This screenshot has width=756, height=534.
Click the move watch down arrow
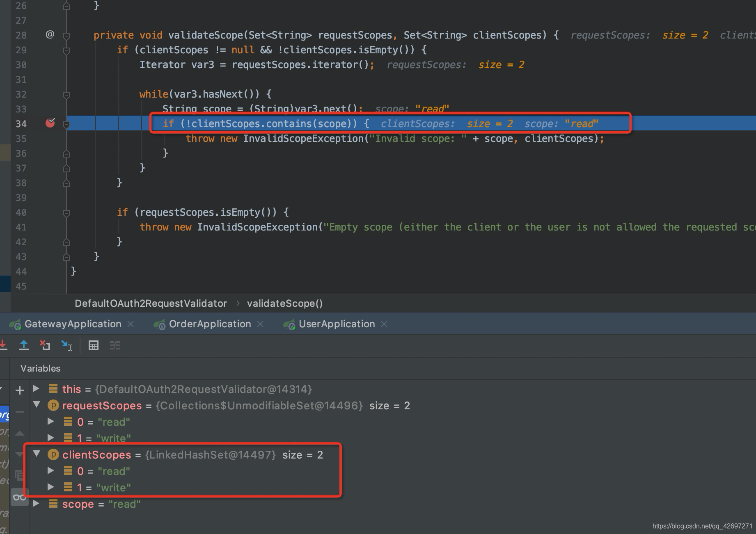pos(19,454)
